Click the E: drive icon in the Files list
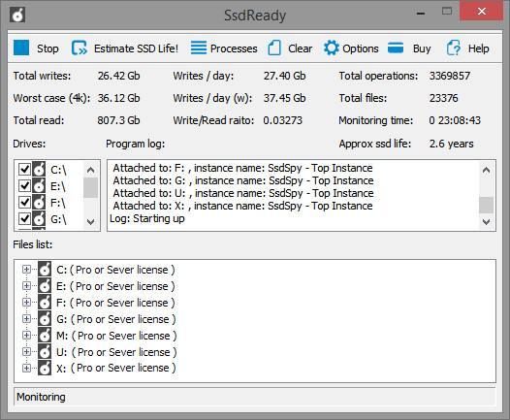Screen dimensions: 510x420 [x=45, y=286]
